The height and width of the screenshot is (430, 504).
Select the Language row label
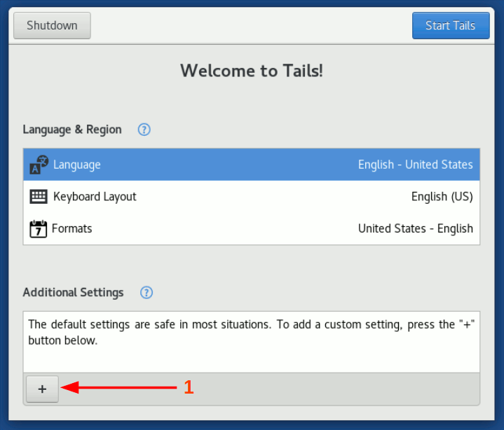[x=77, y=165]
